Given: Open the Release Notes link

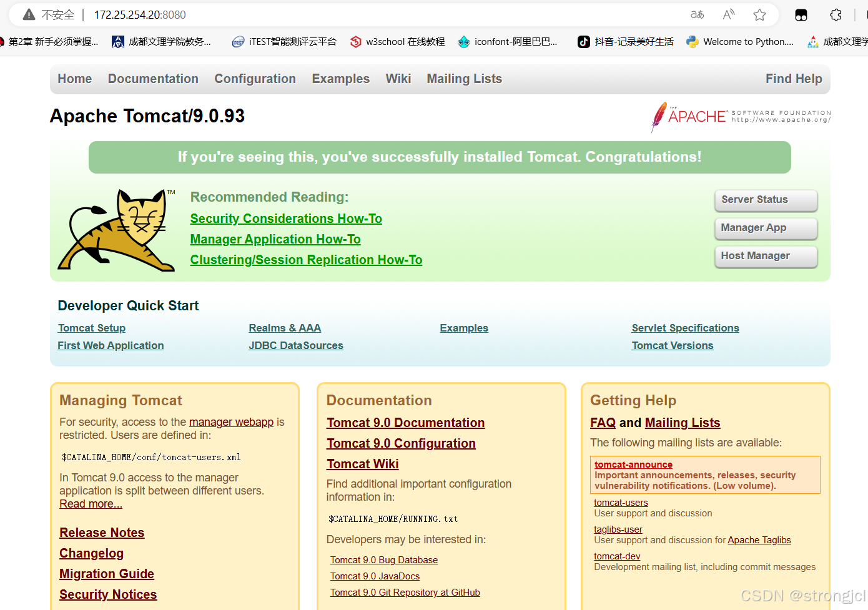Looking at the screenshot, I should pyautogui.click(x=102, y=533).
